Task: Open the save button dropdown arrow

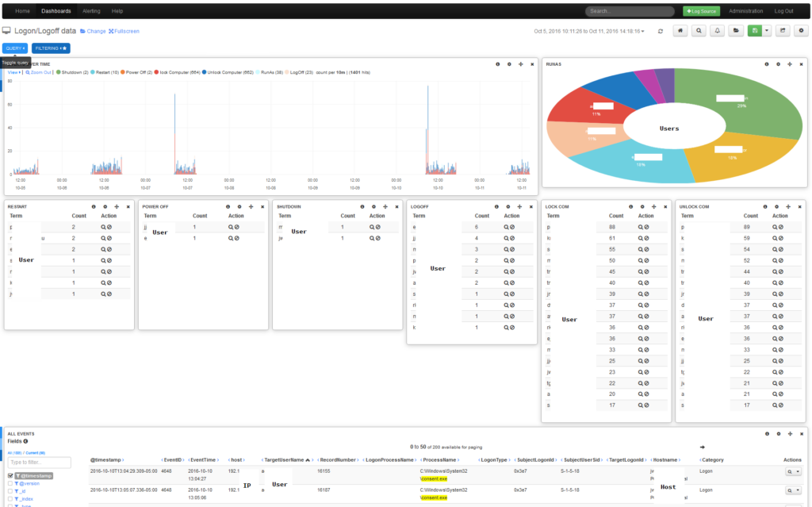Action: pos(767,31)
